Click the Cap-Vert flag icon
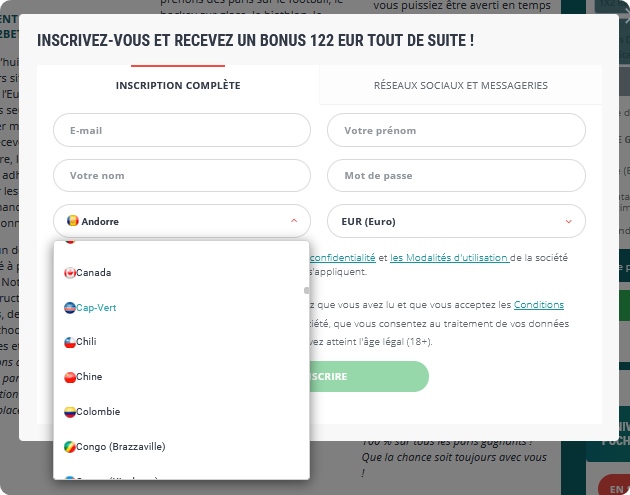Image resolution: width=630 pixels, height=495 pixels. [x=70, y=308]
